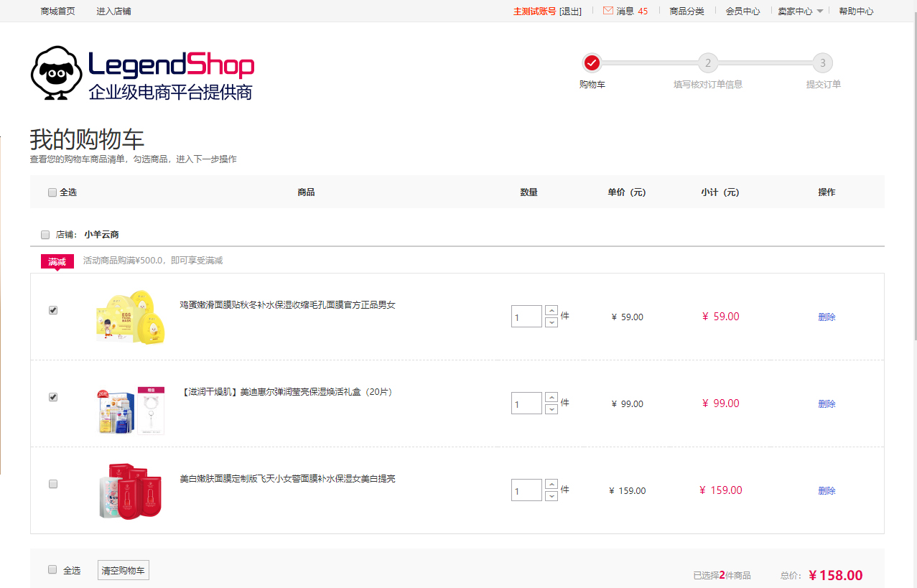
Task: Click the quantity input of egg mask
Action: (x=526, y=317)
